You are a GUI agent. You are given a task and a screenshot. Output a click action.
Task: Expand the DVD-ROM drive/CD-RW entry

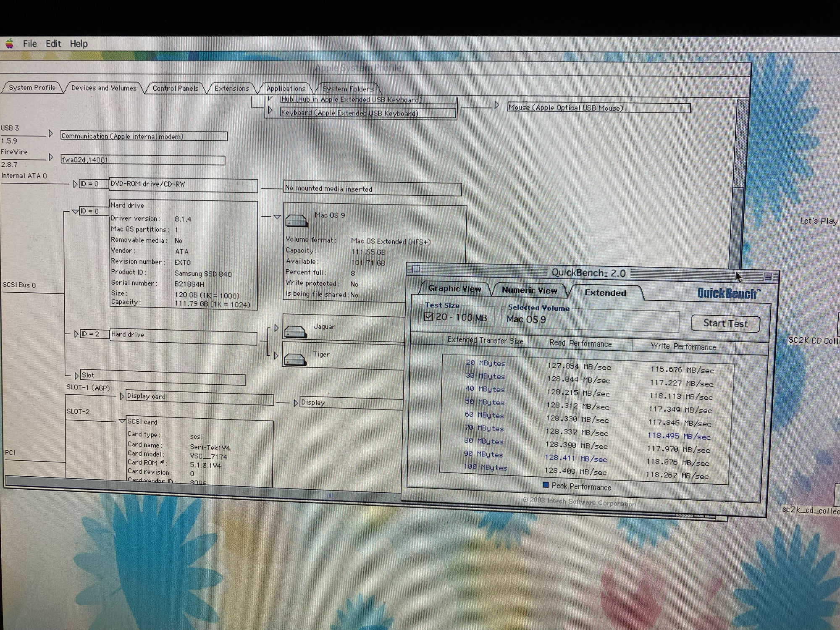75,184
